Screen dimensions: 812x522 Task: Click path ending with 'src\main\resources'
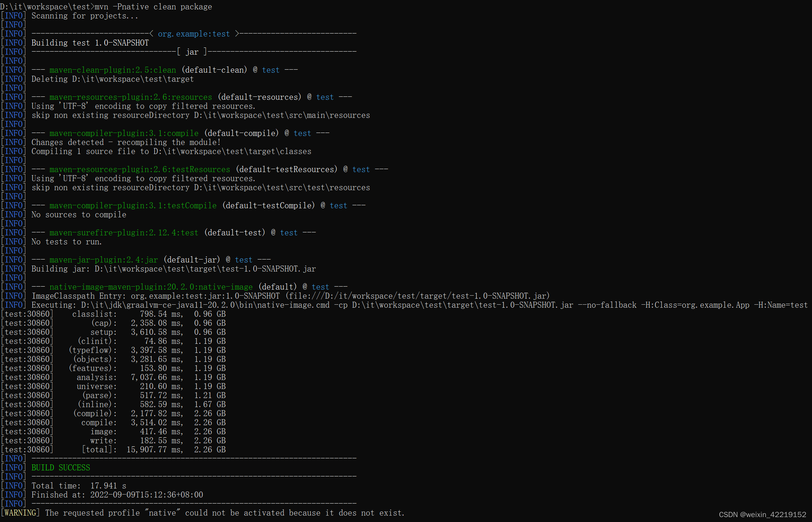[282, 115]
